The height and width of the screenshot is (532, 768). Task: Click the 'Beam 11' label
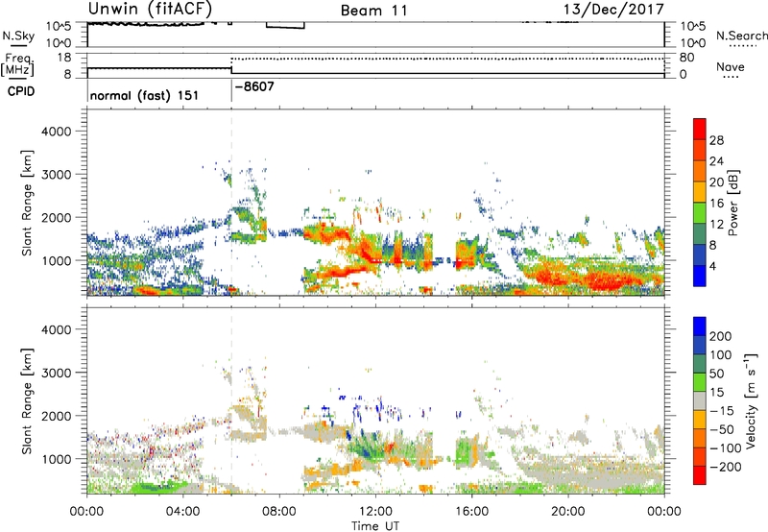[374, 11]
